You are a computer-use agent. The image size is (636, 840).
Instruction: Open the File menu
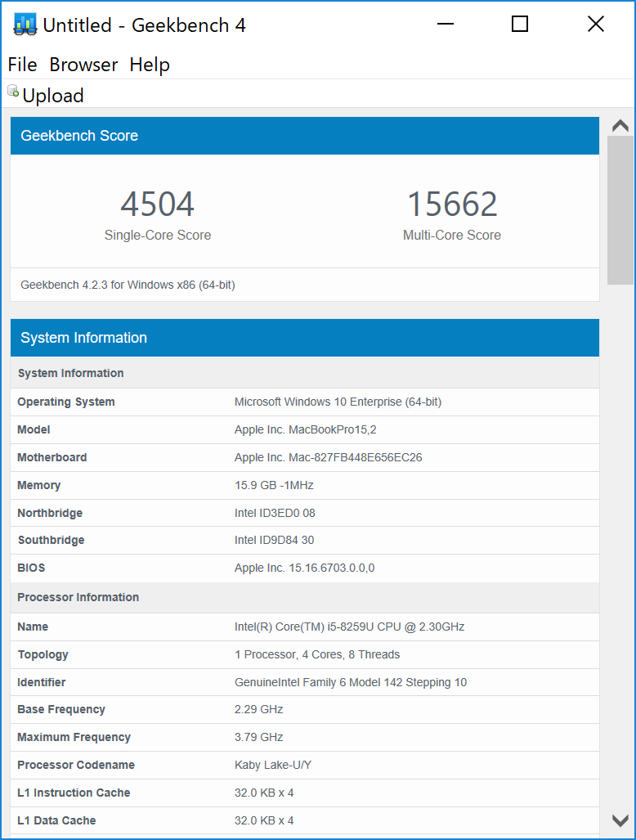click(23, 65)
